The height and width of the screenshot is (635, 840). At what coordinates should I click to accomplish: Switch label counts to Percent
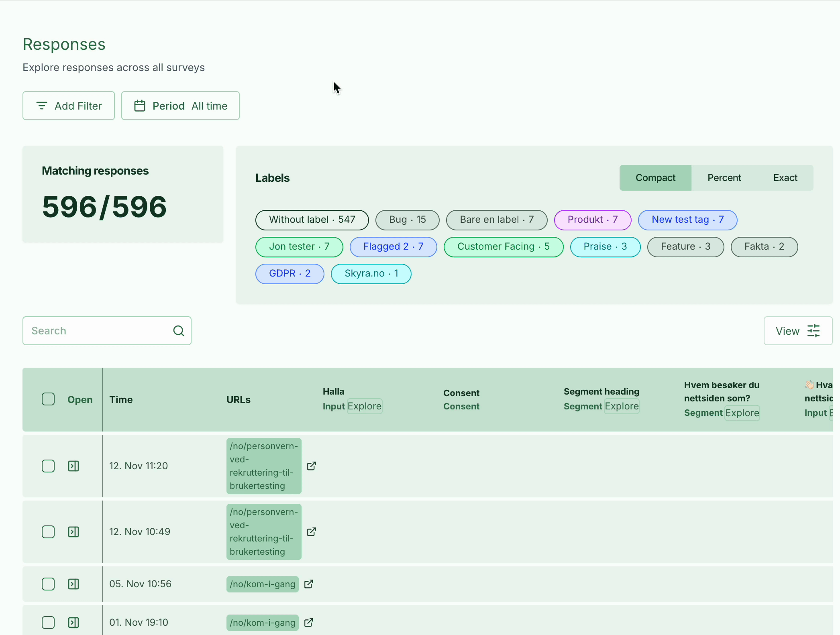tap(724, 178)
